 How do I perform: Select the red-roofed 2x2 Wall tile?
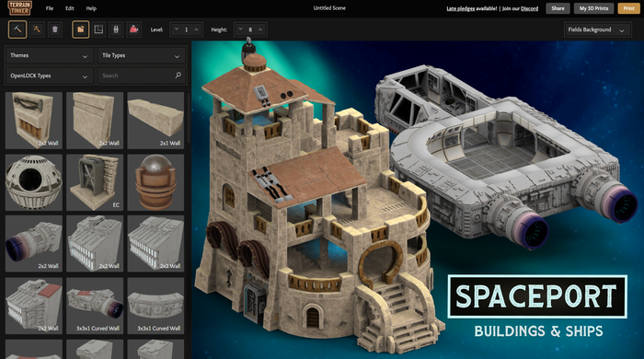[x=34, y=306]
